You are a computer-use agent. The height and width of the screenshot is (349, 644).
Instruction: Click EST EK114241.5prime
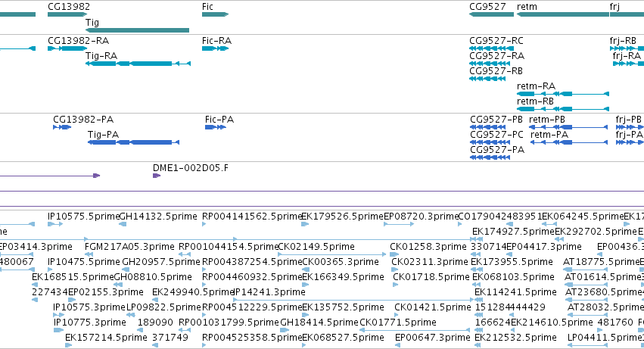point(516,293)
